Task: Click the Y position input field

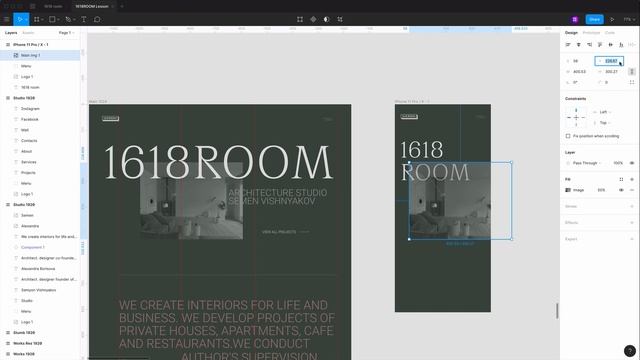Action: tap(609, 61)
